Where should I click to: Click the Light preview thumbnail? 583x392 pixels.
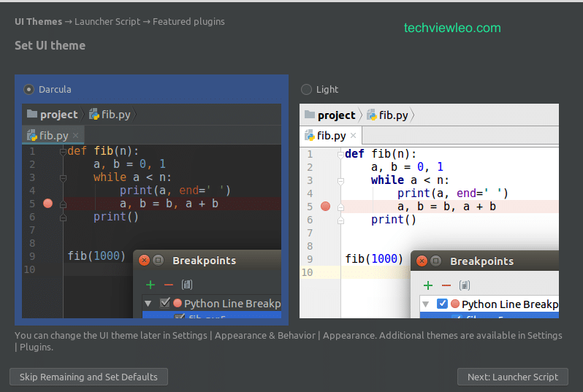coord(429,211)
